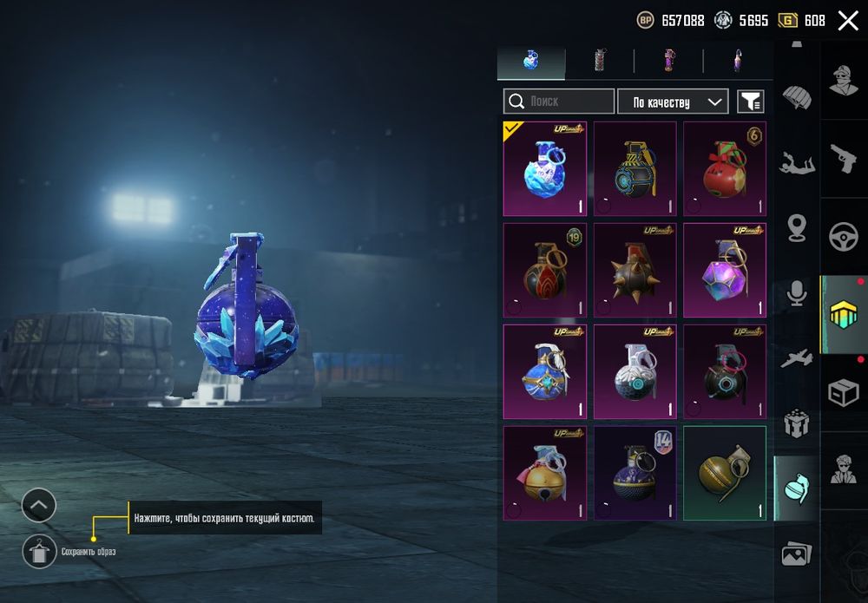Open the vehicle steering wheel category

tap(843, 237)
